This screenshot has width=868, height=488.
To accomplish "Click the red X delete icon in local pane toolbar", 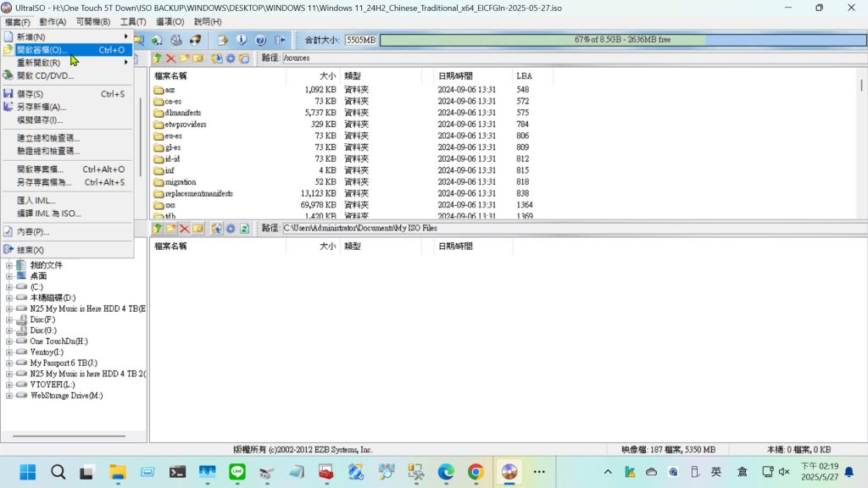I will pyautogui.click(x=184, y=229).
